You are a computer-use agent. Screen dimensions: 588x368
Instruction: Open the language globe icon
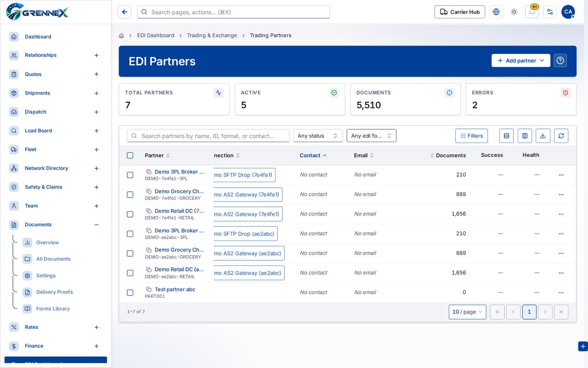coord(496,12)
